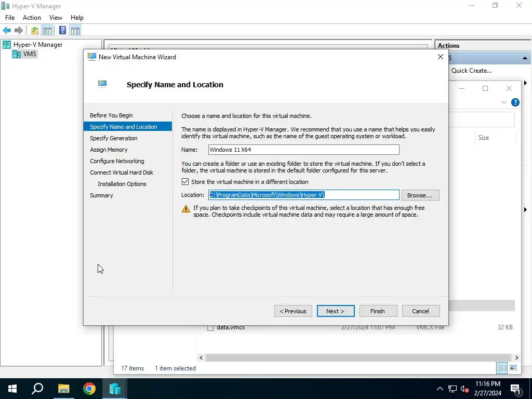Viewport: 532px width, 399px height.
Task: Go to the Specify Generation step
Action: [114, 138]
